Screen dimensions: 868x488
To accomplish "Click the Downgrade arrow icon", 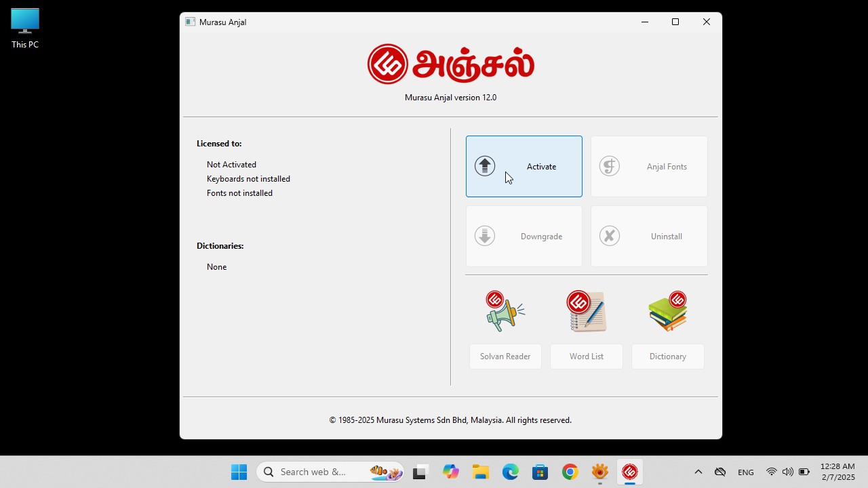I will coord(484,236).
